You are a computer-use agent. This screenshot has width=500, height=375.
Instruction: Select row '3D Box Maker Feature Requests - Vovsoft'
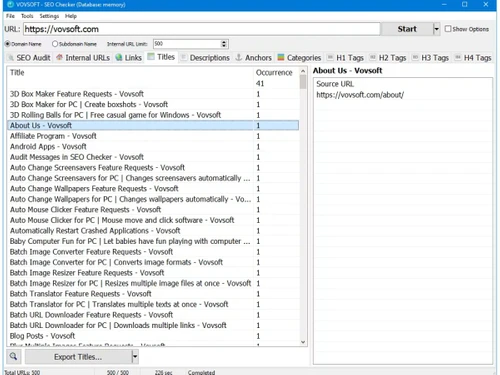point(153,94)
